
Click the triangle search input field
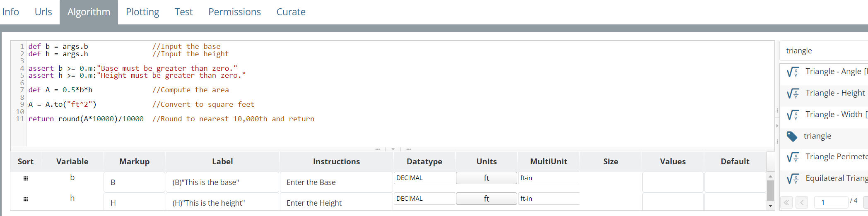coord(824,51)
